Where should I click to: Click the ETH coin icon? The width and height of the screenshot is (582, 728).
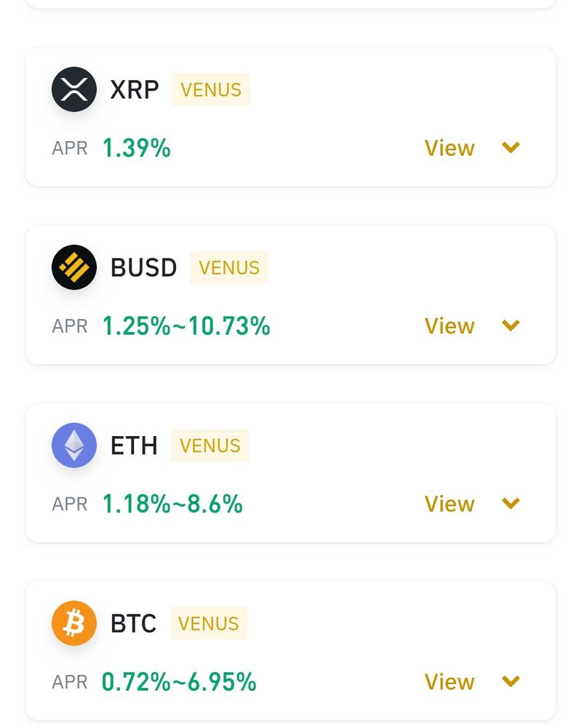(x=74, y=446)
